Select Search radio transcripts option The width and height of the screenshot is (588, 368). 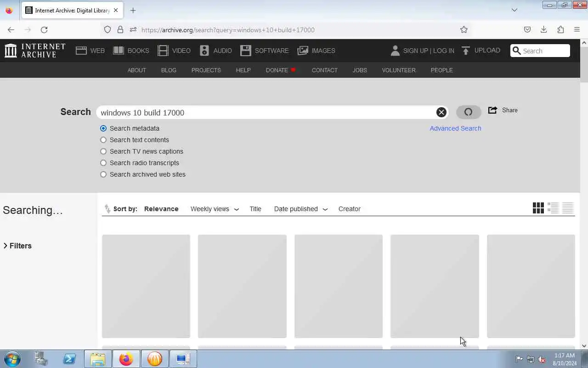(103, 163)
